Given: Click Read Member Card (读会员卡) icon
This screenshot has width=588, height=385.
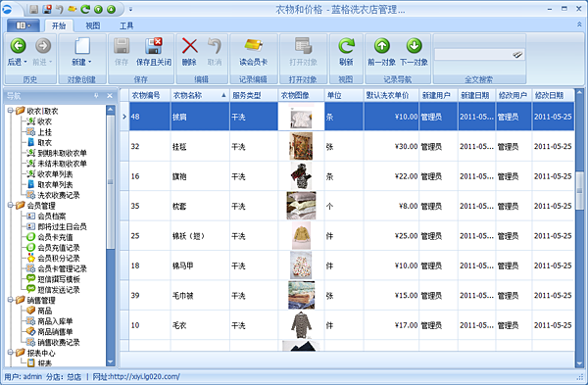Looking at the screenshot, I should 254,45.
